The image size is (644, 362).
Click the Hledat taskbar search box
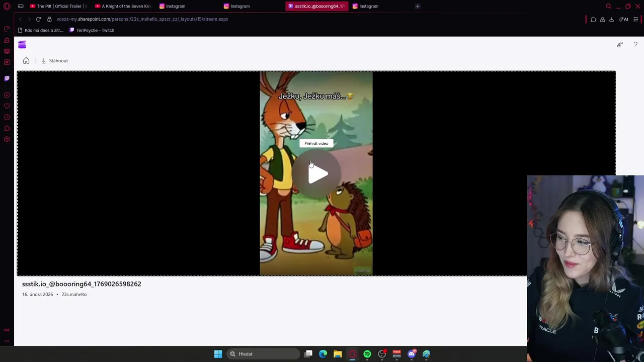pyautogui.click(x=262, y=354)
